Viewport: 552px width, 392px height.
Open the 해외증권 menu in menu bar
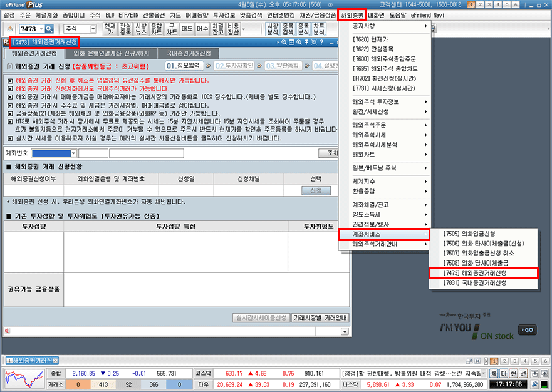(x=352, y=15)
